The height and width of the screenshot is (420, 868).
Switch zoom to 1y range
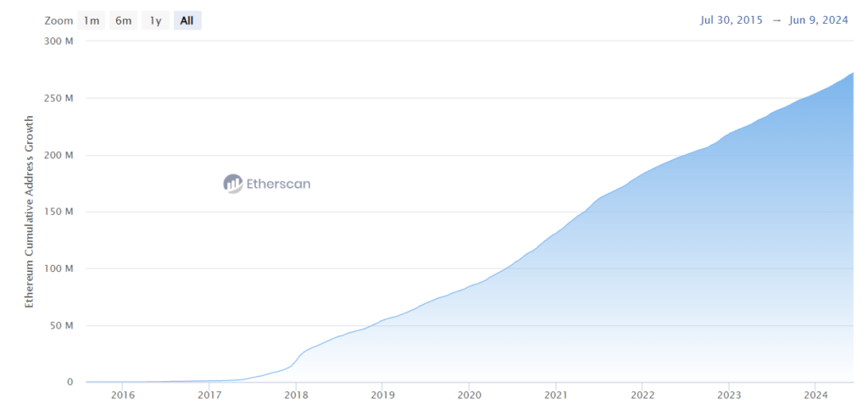[155, 20]
